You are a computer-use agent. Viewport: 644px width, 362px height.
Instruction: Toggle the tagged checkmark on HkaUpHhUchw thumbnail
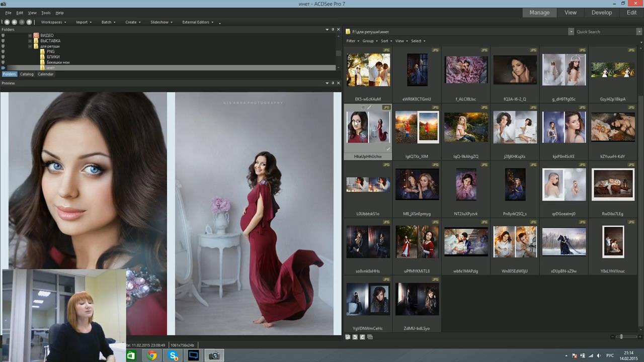388,149
